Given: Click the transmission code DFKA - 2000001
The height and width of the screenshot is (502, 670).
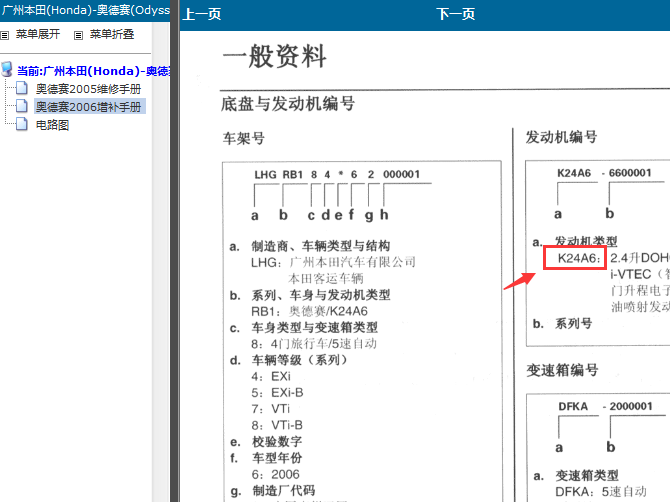Looking at the screenshot, I should coord(605,406).
